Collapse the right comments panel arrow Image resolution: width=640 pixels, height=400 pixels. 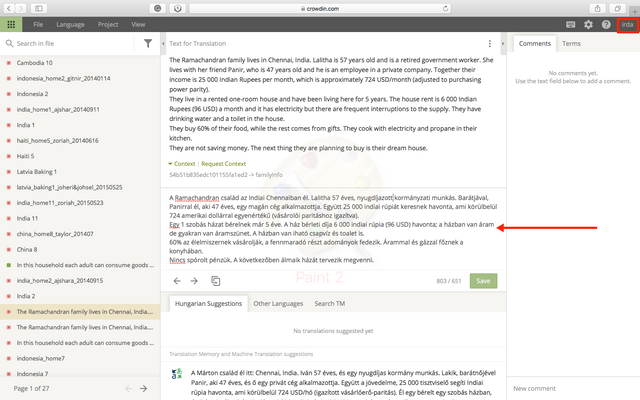pyautogui.click(x=503, y=43)
